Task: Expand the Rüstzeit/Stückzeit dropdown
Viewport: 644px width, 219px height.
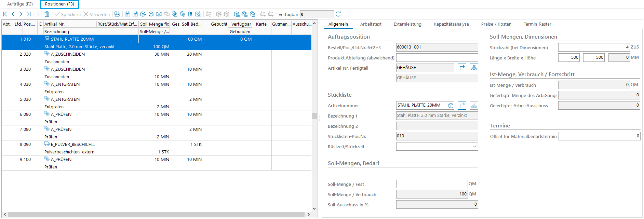Action: [x=474, y=147]
